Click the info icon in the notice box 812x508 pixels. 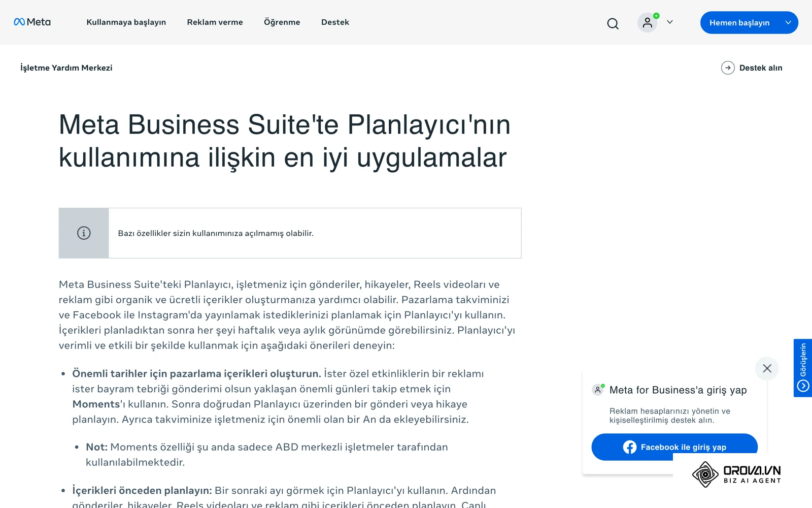click(84, 233)
